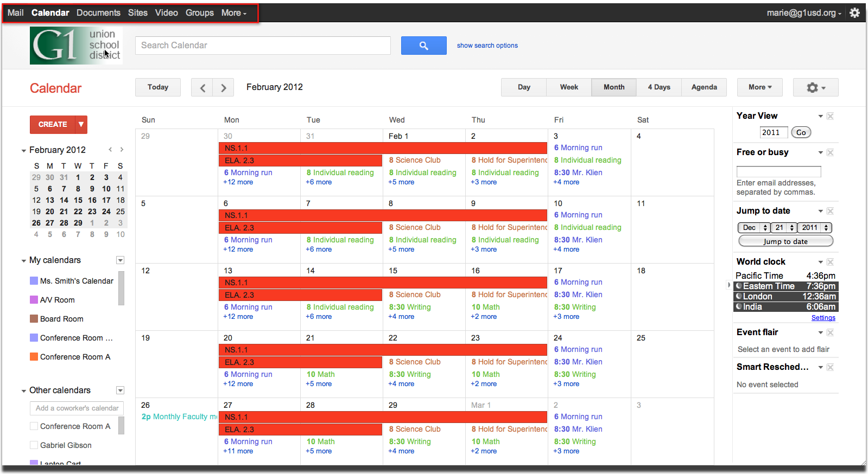This screenshot has height=474, width=868.
Task: Remove the Jump to date gadget
Action: click(x=830, y=211)
